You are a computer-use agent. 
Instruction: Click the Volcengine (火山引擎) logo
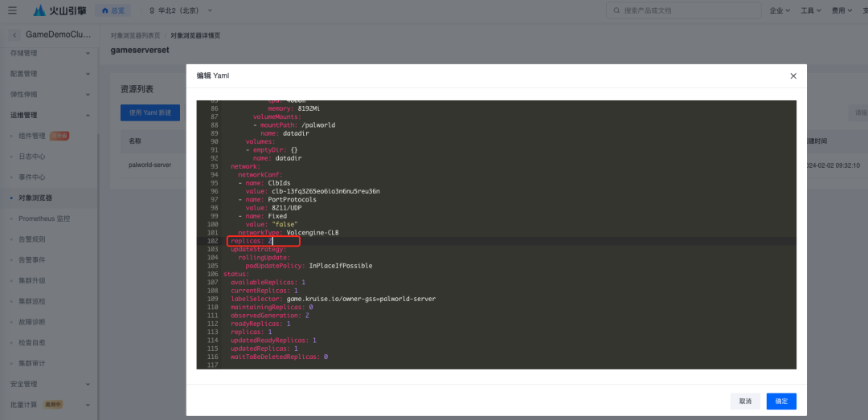[x=58, y=10]
